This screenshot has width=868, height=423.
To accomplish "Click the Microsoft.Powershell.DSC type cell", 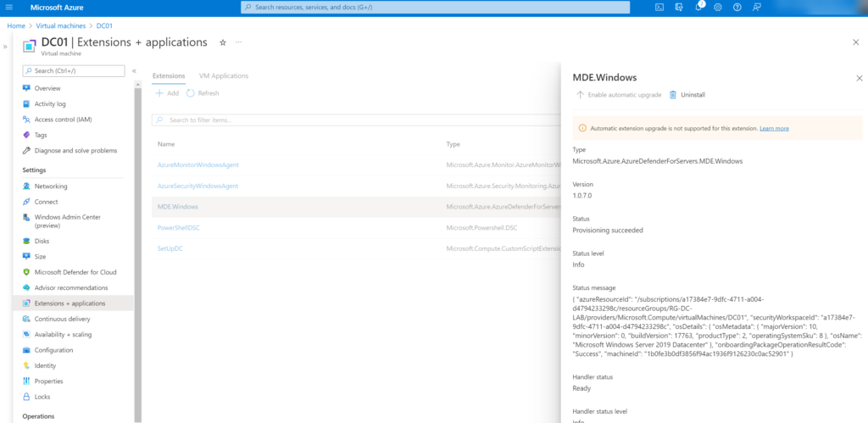I will [x=481, y=227].
